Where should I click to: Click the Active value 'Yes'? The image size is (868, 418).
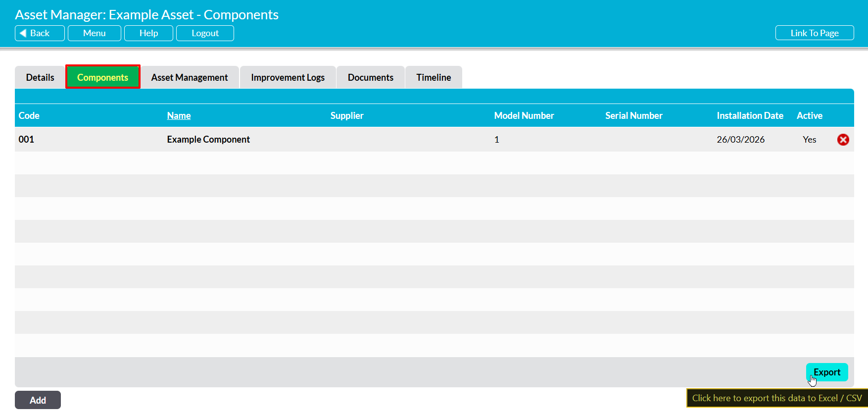tap(810, 140)
